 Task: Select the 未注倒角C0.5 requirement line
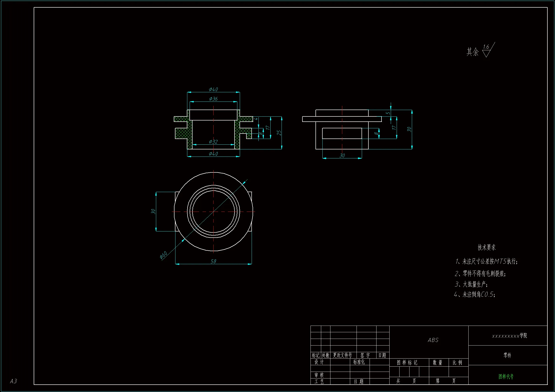(475, 295)
